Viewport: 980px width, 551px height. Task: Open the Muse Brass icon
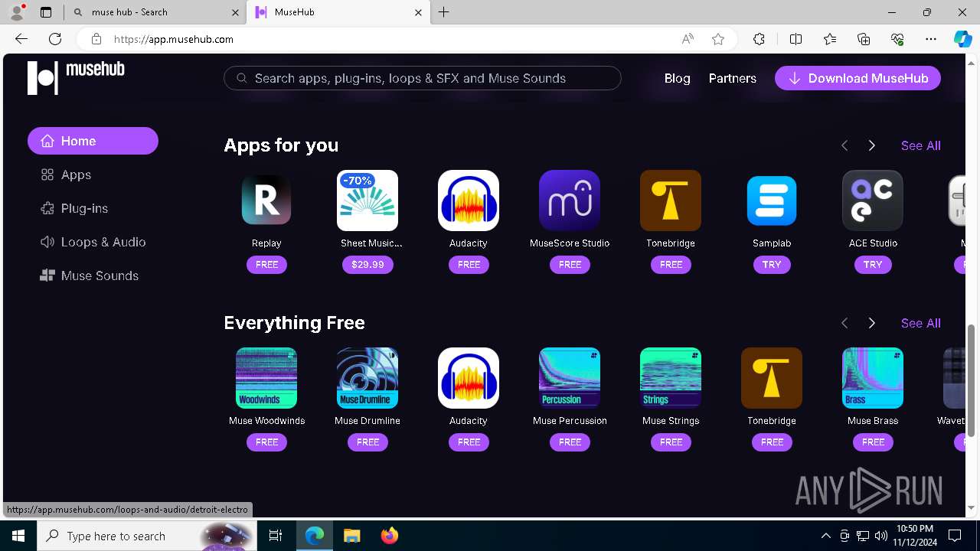(873, 378)
